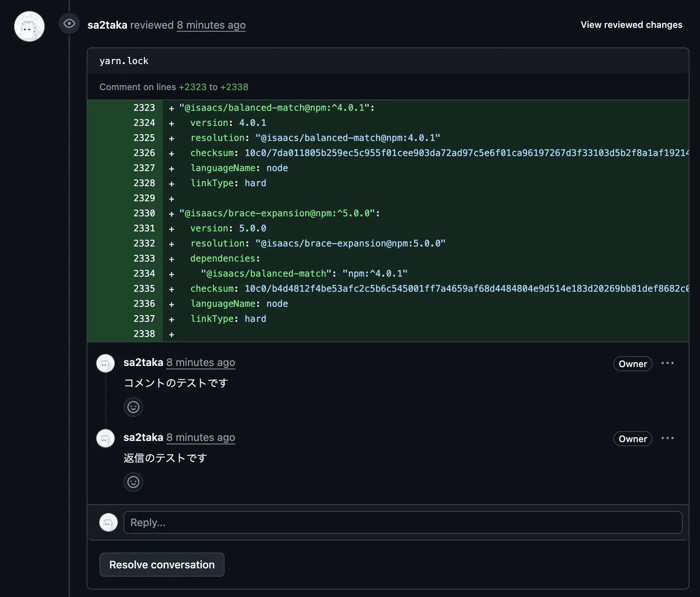Open View reviewed changes

pos(631,25)
